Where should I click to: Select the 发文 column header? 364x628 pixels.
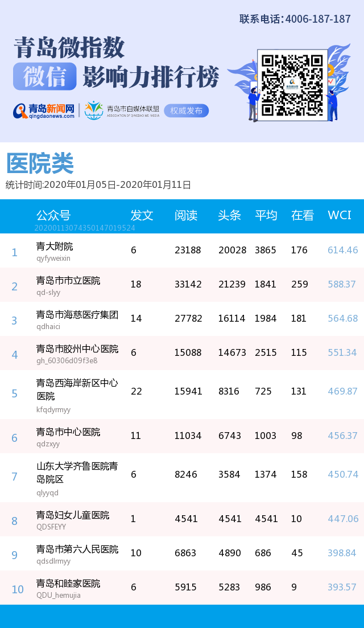click(x=142, y=215)
